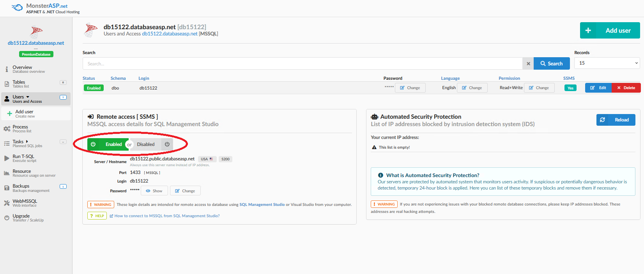Image resolution: width=644 pixels, height=274 pixels.
Task: Click the Backups disk icon
Action: pyautogui.click(x=7, y=188)
